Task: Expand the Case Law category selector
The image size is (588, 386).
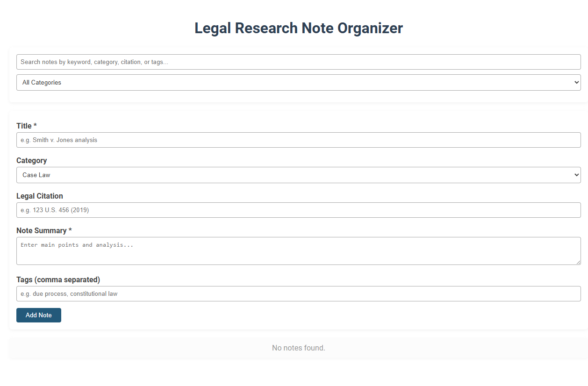Action: coord(299,175)
